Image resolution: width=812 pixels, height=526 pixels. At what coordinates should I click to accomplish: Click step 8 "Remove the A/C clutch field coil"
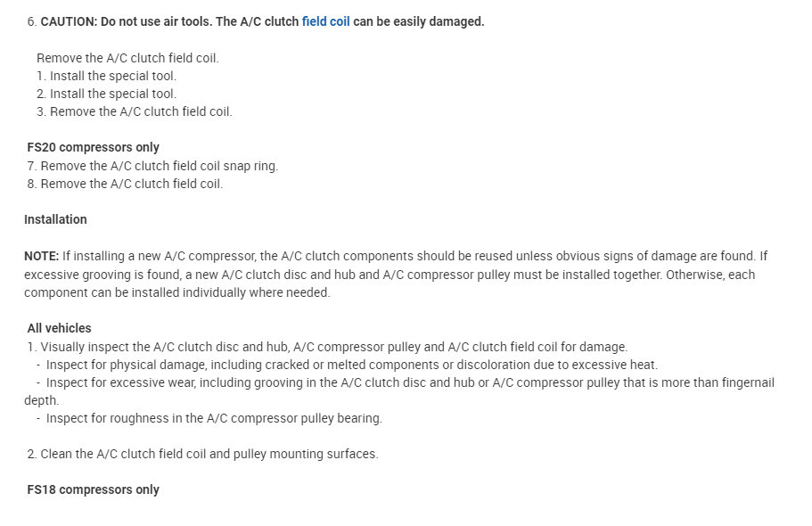pyautogui.click(x=125, y=184)
